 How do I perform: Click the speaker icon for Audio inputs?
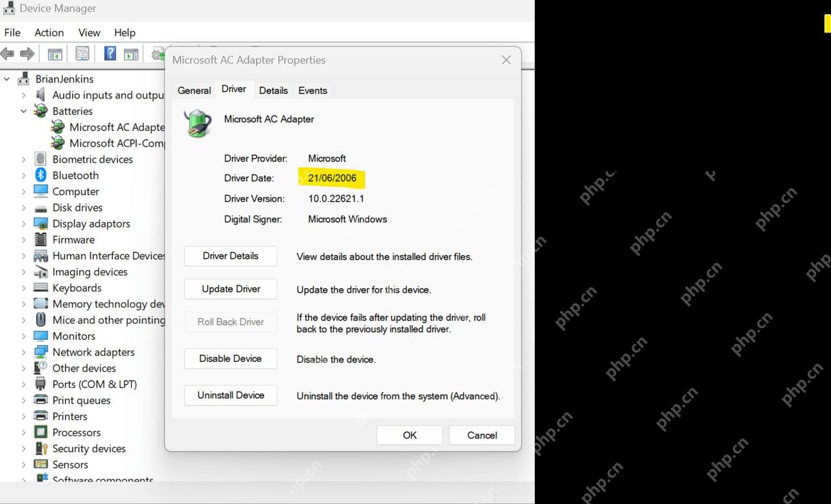pyautogui.click(x=41, y=95)
